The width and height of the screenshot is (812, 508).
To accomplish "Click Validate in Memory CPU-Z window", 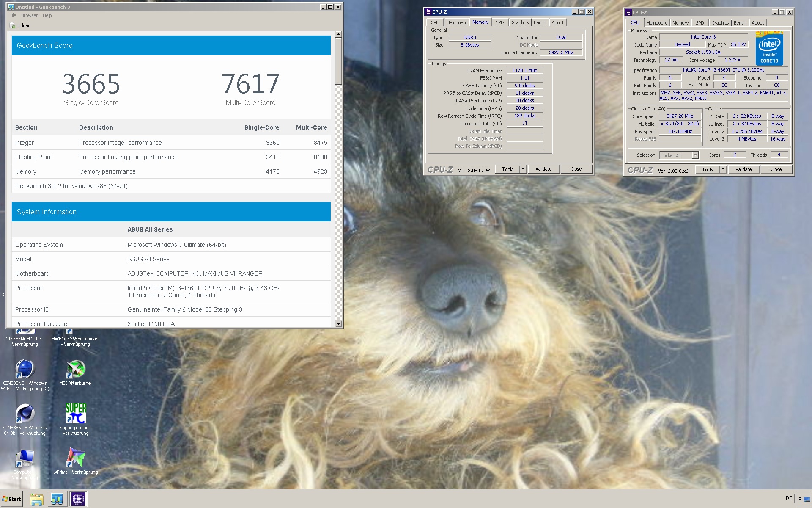I will pyautogui.click(x=543, y=169).
